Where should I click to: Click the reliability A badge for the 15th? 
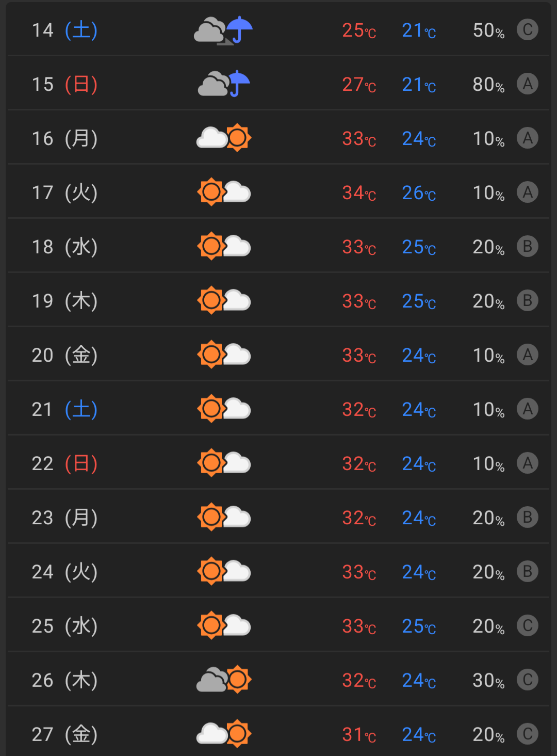point(527,84)
